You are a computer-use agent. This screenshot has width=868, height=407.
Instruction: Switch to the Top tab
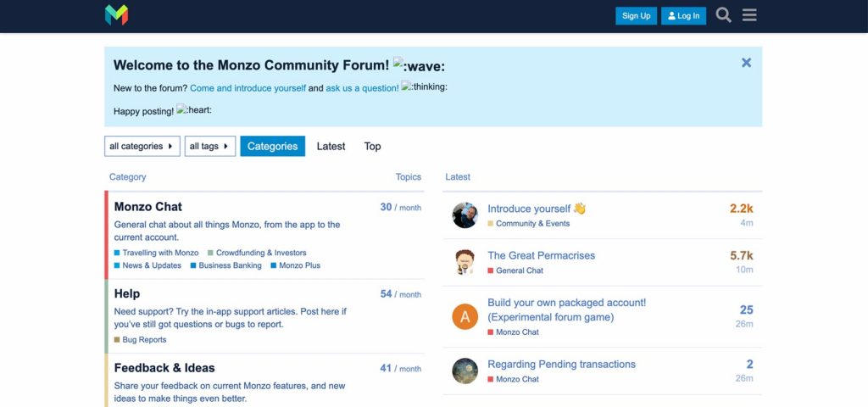pyautogui.click(x=372, y=147)
